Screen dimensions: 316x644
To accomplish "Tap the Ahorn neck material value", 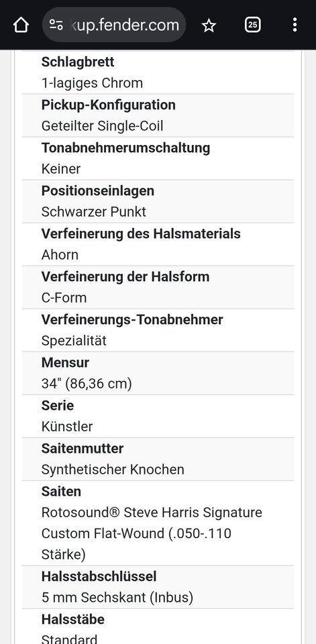I will coord(60,255).
